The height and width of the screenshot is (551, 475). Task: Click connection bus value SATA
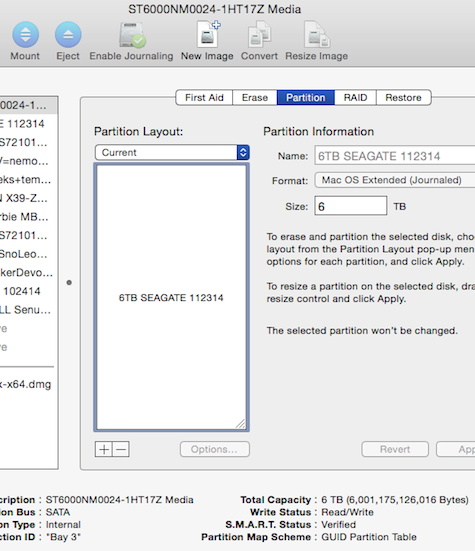[58, 512]
